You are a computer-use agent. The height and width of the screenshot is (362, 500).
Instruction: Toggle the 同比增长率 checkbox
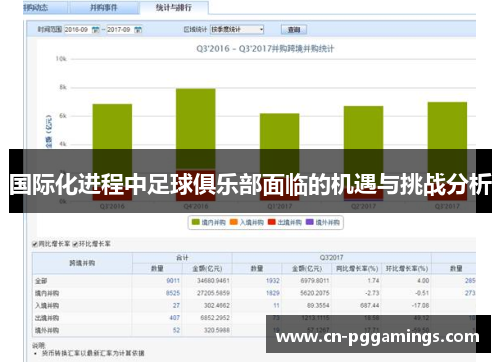35,244
